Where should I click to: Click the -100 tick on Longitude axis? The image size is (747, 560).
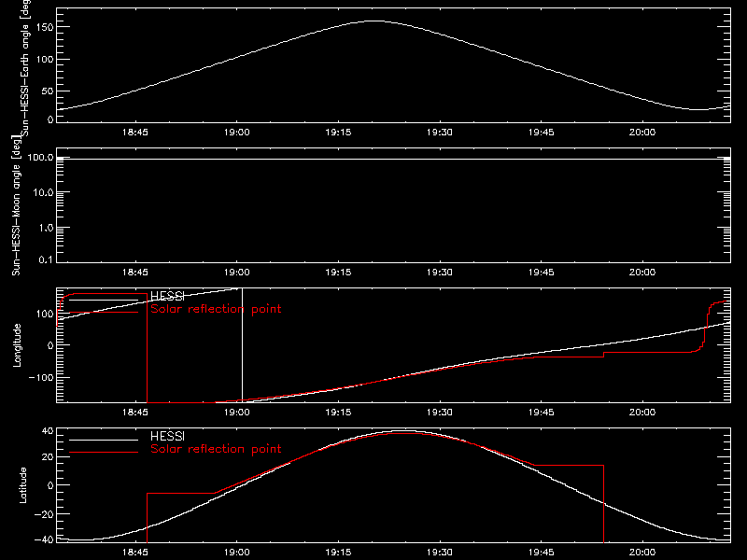(x=41, y=377)
